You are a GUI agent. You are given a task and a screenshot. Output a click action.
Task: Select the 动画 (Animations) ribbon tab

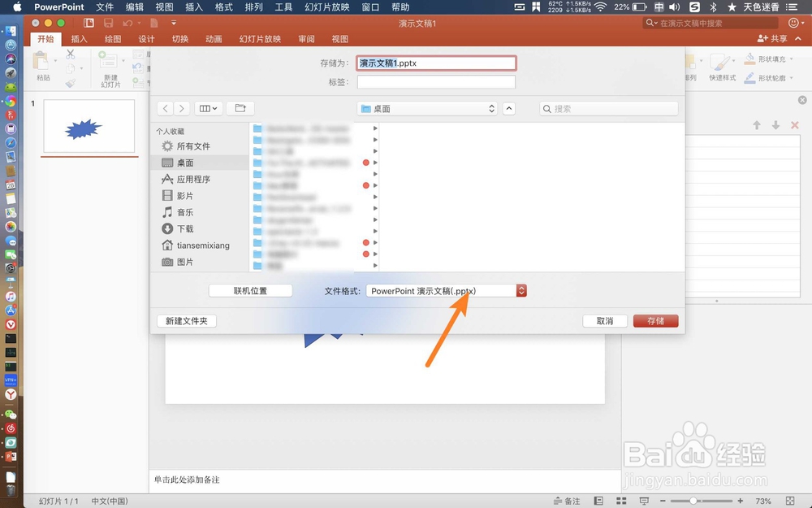pyautogui.click(x=214, y=39)
